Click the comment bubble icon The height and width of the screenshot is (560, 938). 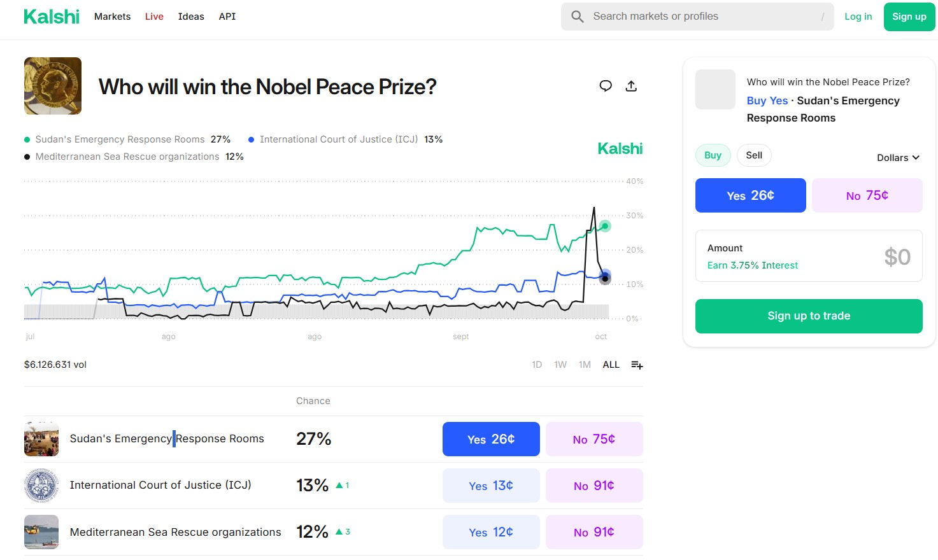tap(606, 86)
